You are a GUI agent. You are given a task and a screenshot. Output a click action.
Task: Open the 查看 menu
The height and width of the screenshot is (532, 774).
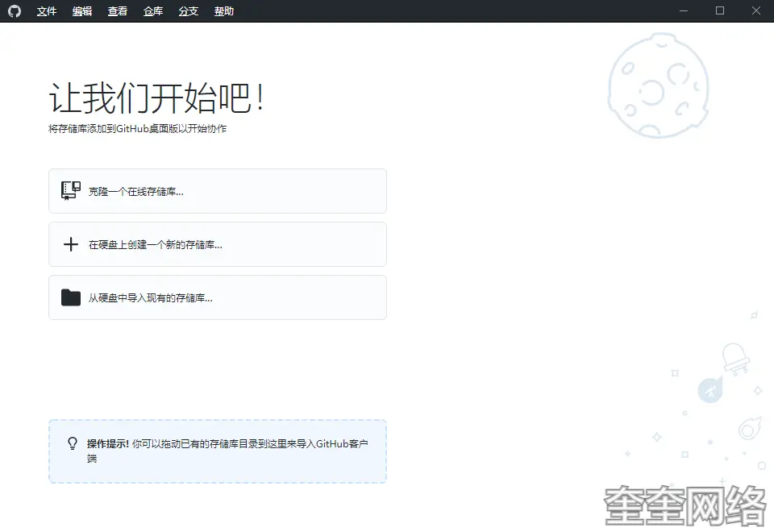118,10
